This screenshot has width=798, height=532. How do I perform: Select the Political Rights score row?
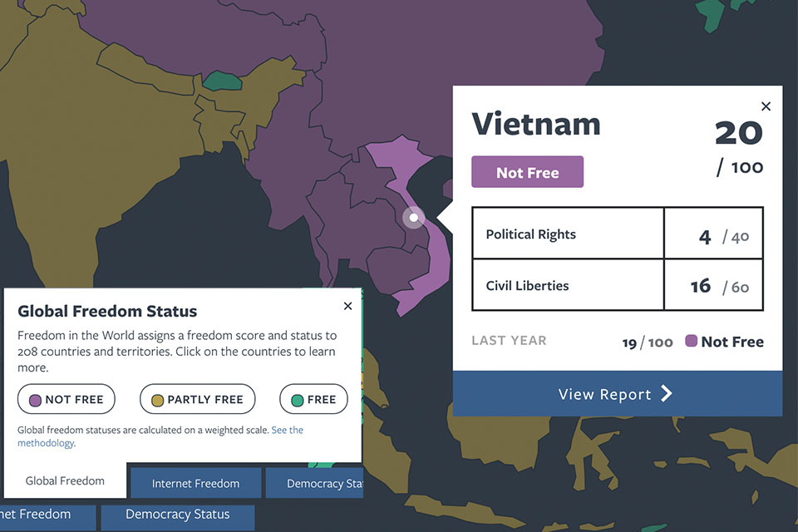click(617, 234)
